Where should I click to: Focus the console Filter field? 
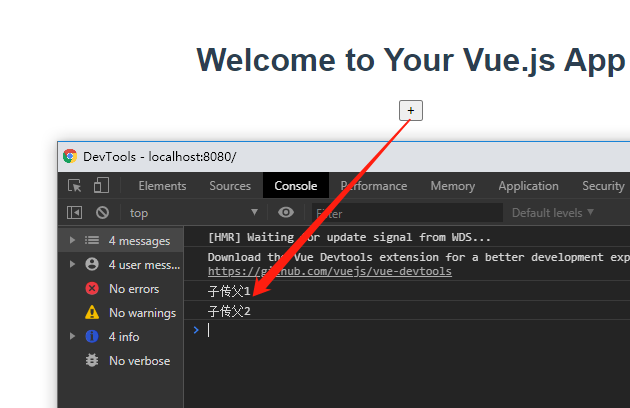[407, 213]
